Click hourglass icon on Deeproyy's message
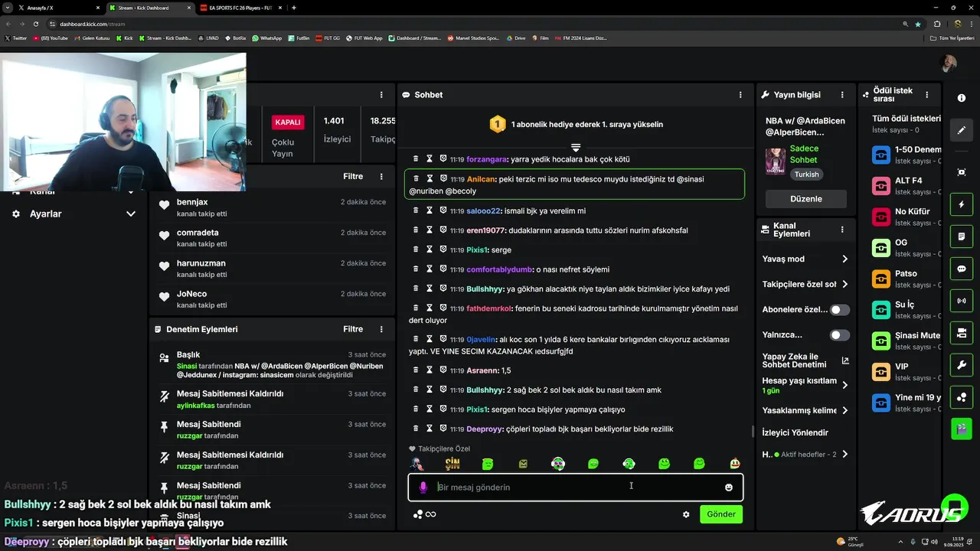Screen dimensions: 980x551 point(430,429)
